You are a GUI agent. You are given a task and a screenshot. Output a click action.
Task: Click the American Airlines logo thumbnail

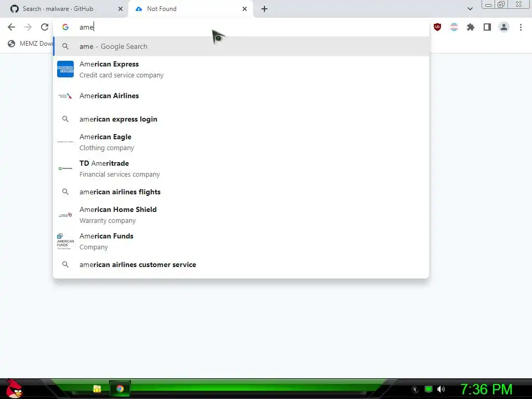[65, 96]
